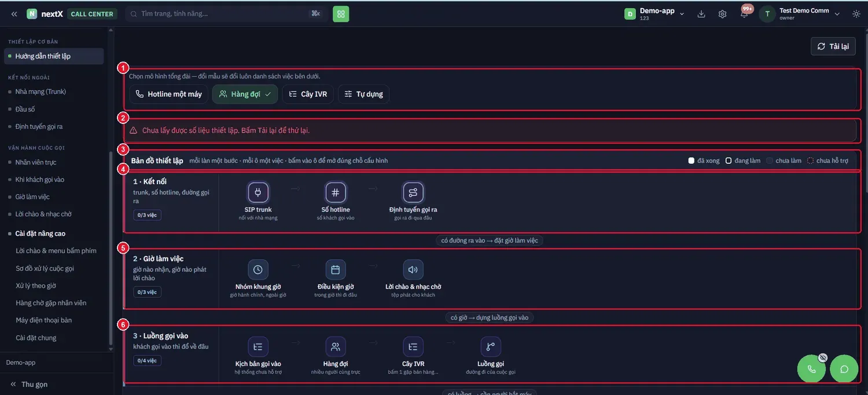Open the Luồng gọi step icon
The width and height of the screenshot is (868, 395).
(491, 346)
